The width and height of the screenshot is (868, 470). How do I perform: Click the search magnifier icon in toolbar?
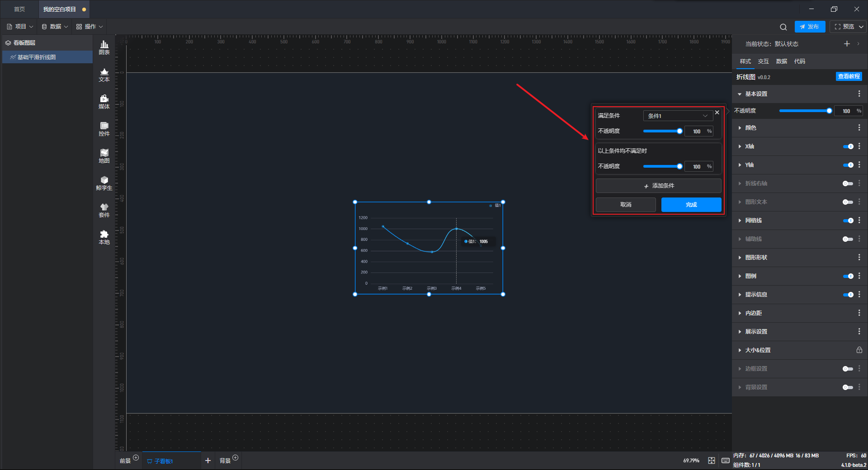point(783,27)
